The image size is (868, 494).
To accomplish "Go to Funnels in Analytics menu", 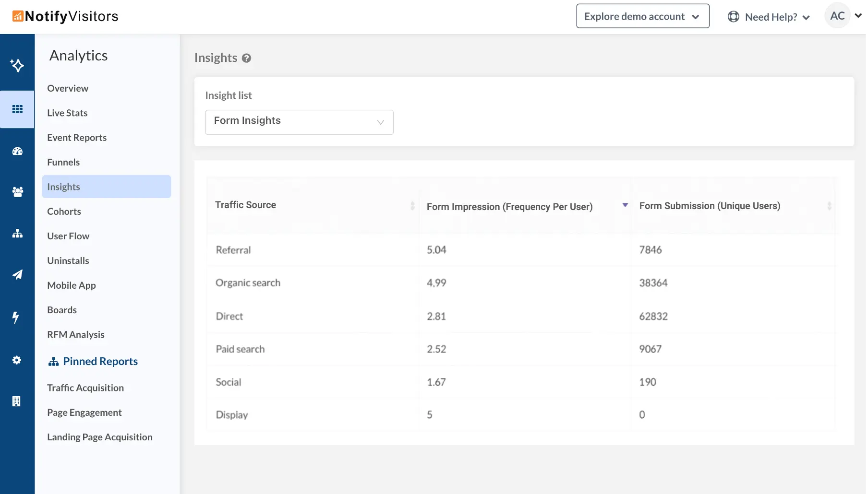I will [x=63, y=162].
